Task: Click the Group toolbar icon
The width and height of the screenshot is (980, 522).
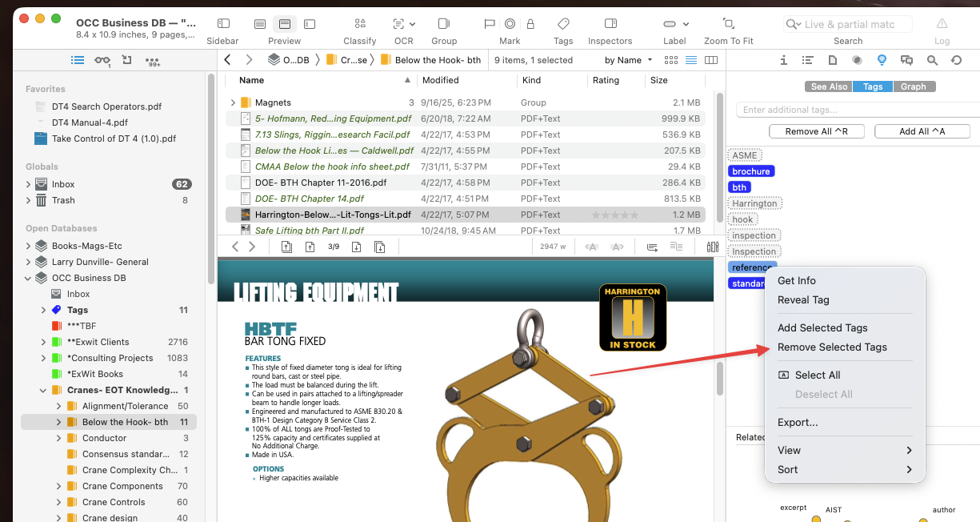Action: tap(444, 24)
